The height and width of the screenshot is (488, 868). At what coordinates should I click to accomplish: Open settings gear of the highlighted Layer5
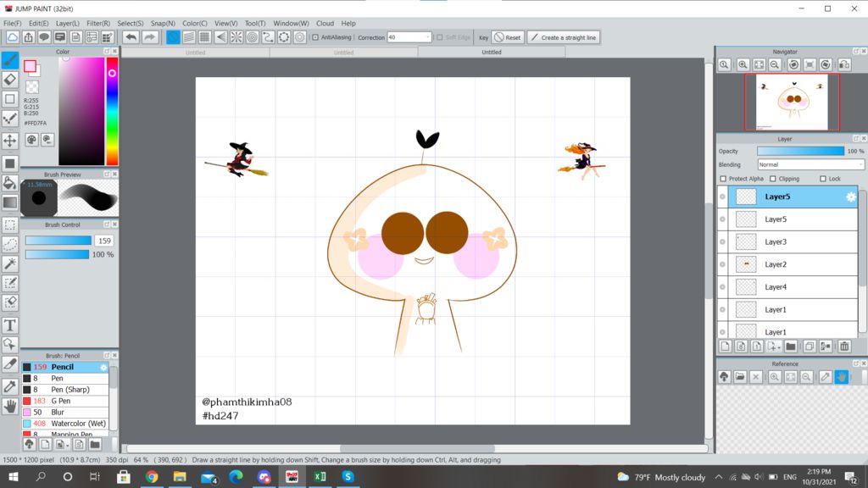[x=851, y=197]
